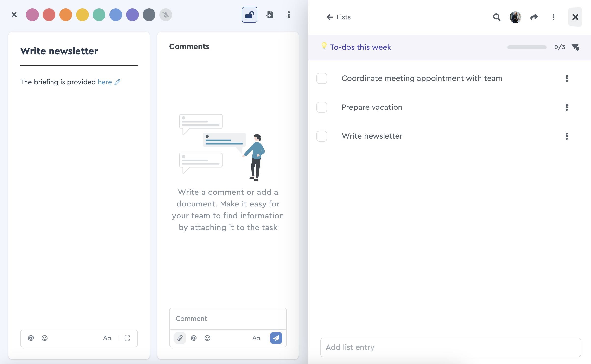Image resolution: width=591 pixels, height=364 pixels.
Task: Remove color with the no-color swatch
Action: pyautogui.click(x=166, y=15)
